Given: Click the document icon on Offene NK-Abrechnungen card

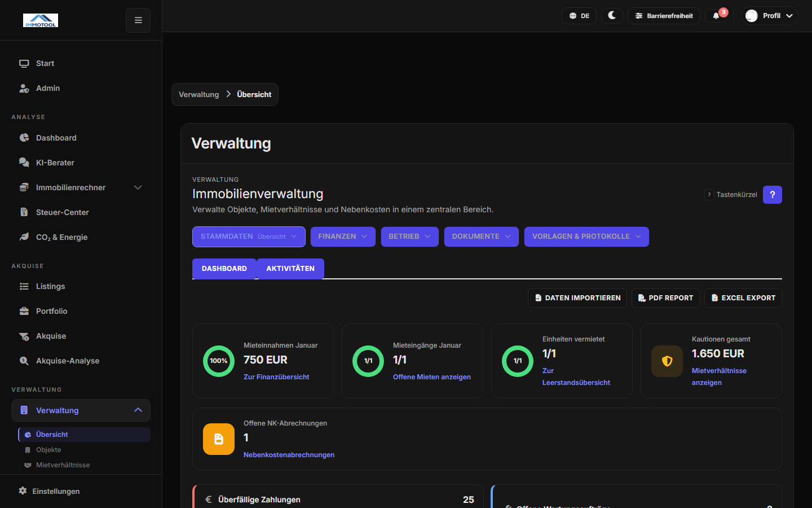Looking at the screenshot, I should click(x=218, y=439).
